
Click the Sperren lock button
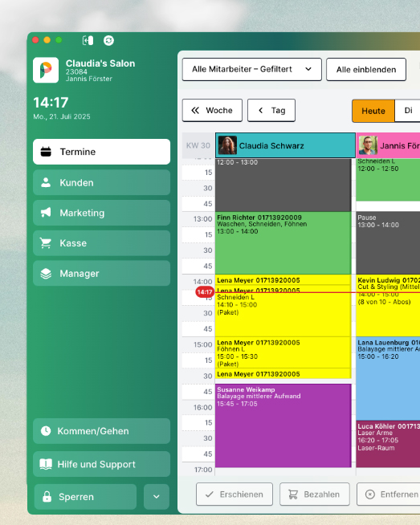coord(85,497)
